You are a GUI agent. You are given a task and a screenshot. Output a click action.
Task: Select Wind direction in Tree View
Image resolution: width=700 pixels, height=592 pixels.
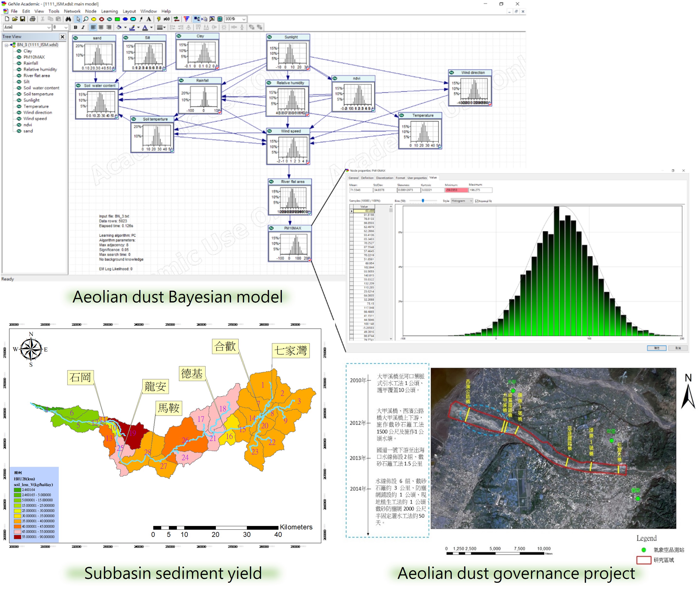coord(37,113)
